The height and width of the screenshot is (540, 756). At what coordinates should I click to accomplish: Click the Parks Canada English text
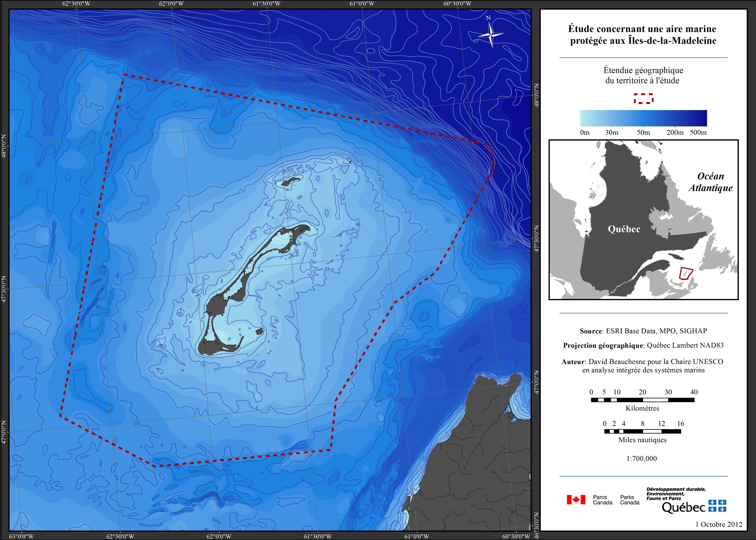629,500
